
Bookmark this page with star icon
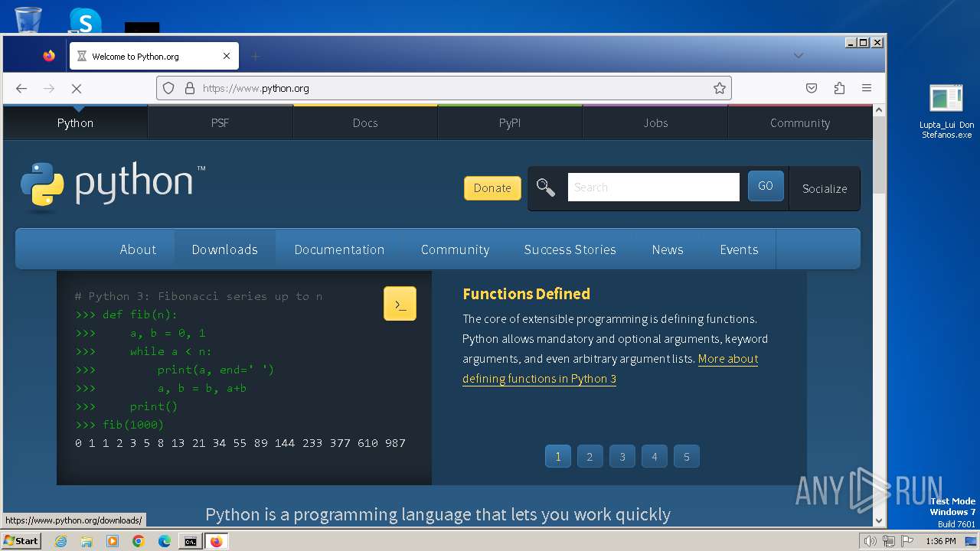click(x=720, y=88)
